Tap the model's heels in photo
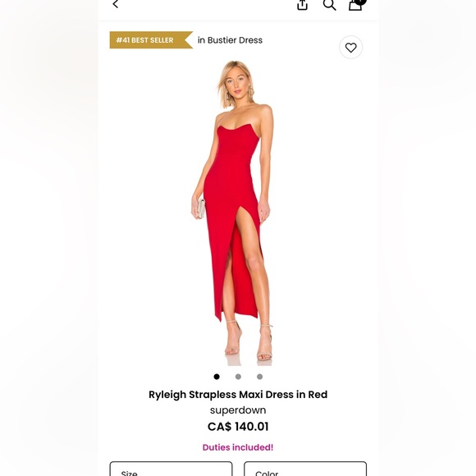 (249, 343)
